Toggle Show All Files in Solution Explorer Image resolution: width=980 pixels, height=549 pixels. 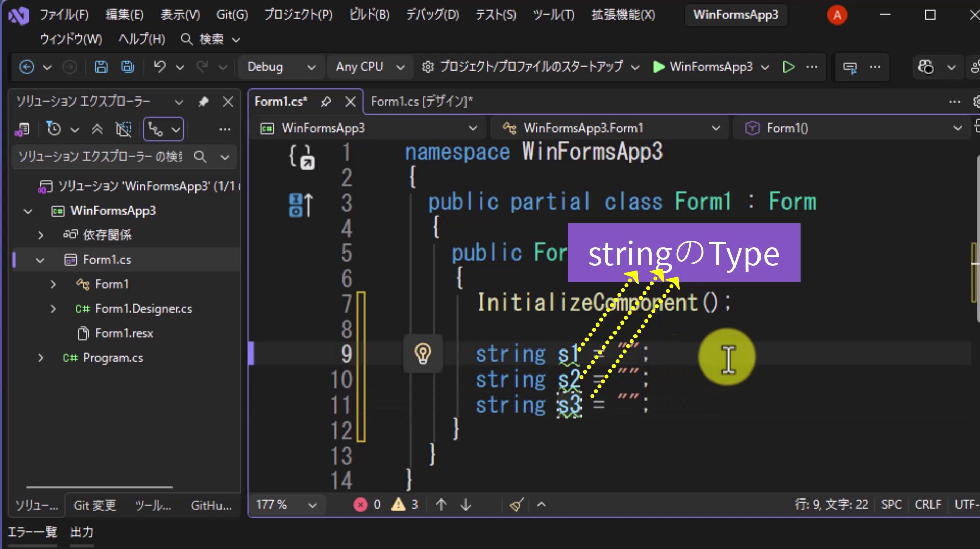click(x=124, y=129)
